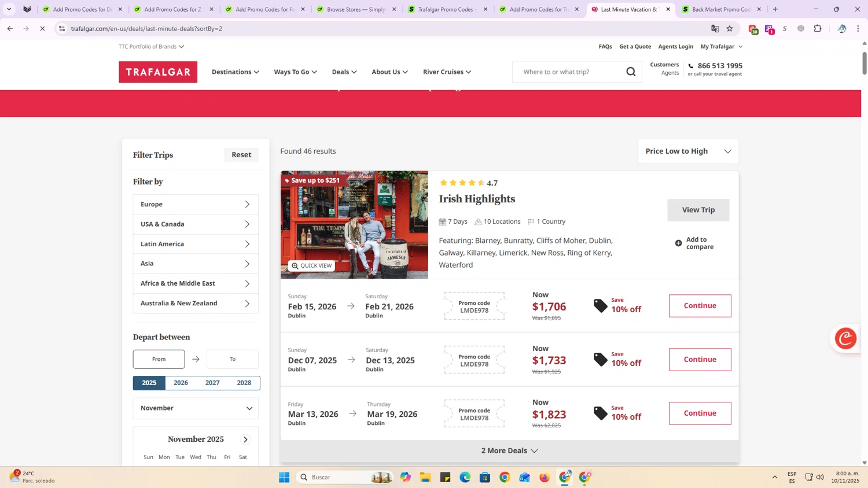Continue with Dec 07, 2025 departure

(700, 360)
